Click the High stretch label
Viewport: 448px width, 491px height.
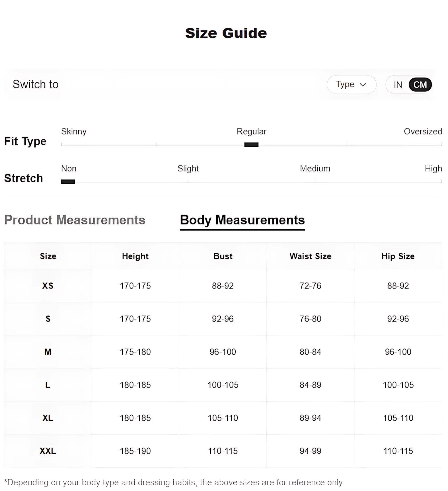coord(433,169)
